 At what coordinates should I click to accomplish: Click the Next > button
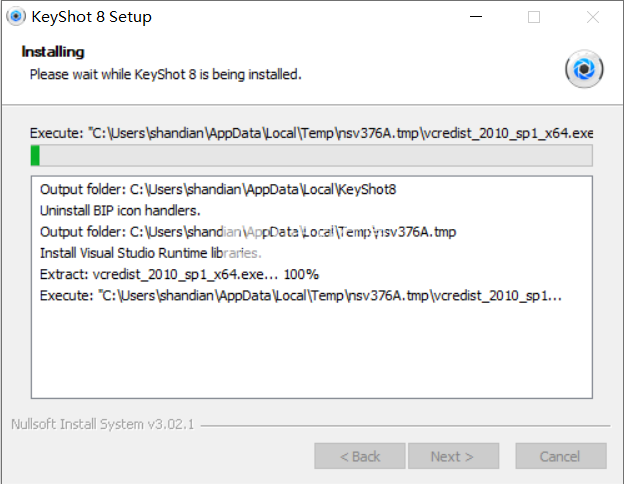[453, 456]
